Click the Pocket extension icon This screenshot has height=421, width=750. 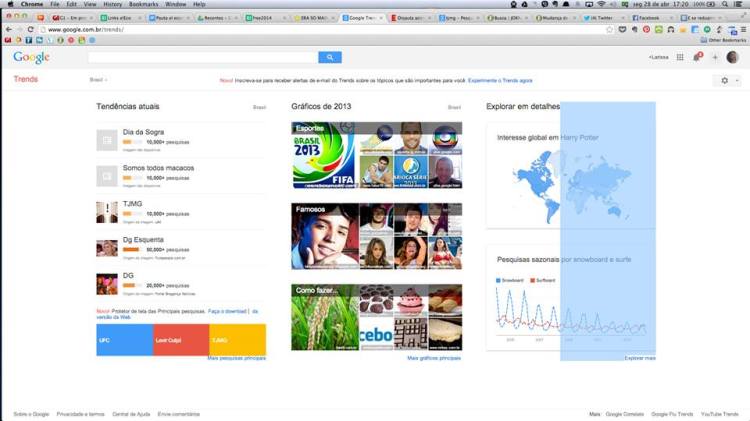click(622, 30)
